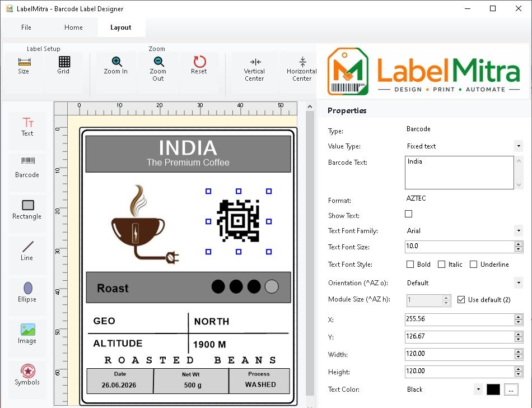Click the LabelMitra logo banner

pos(423,72)
